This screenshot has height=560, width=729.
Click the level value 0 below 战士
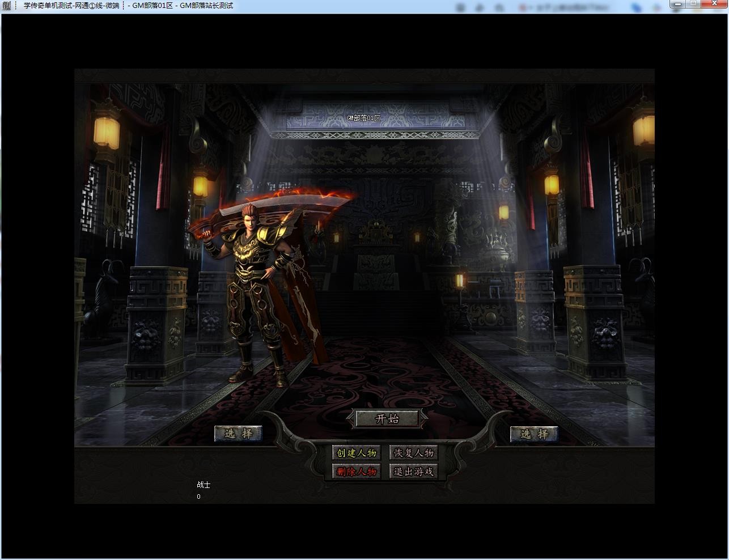click(198, 497)
